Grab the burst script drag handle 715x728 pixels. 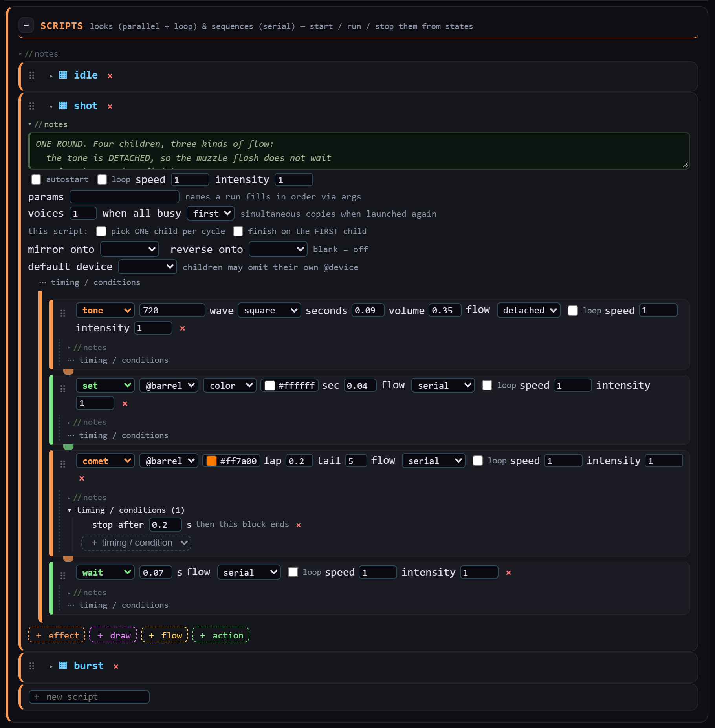[32, 666]
